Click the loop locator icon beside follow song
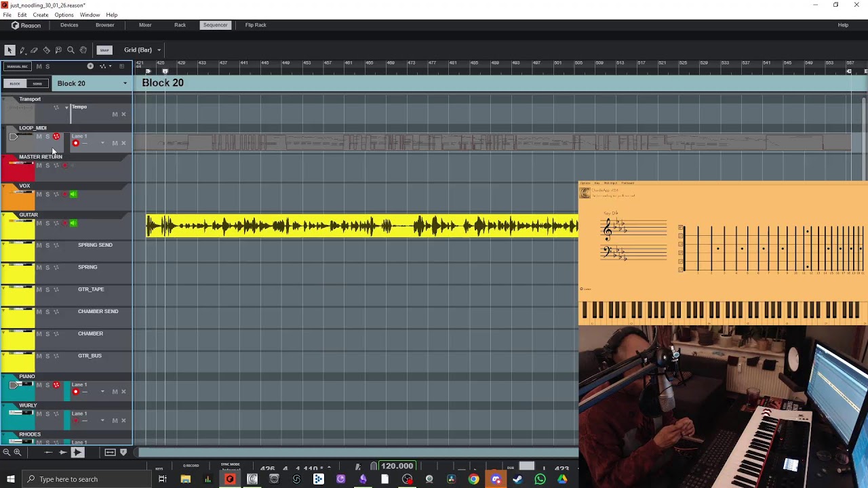The image size is (868, 488). coord(110,452)
